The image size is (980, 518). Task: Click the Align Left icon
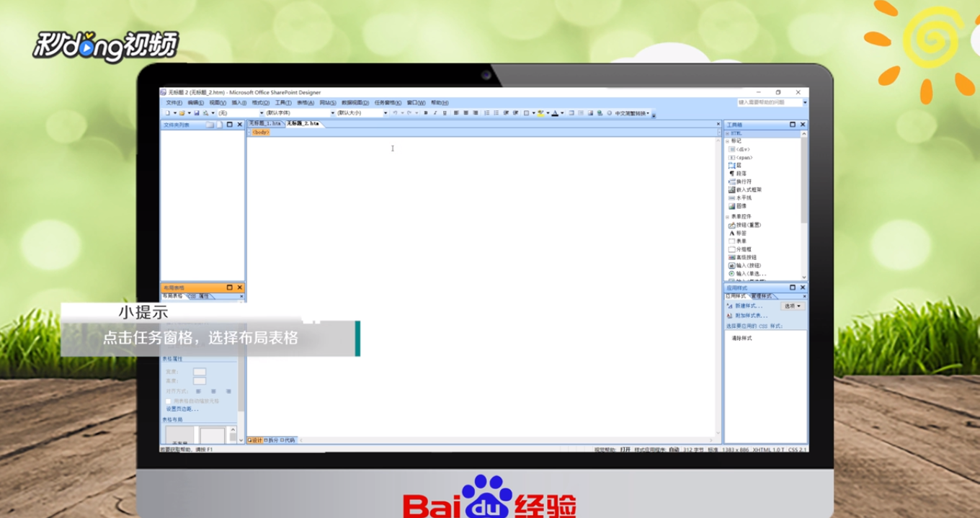(x=456, y=113)
